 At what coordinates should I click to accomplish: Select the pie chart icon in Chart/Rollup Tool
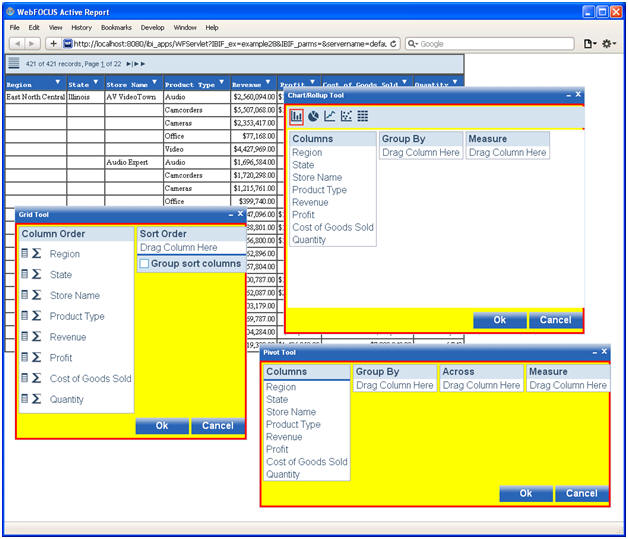click(x=314, y=116)
